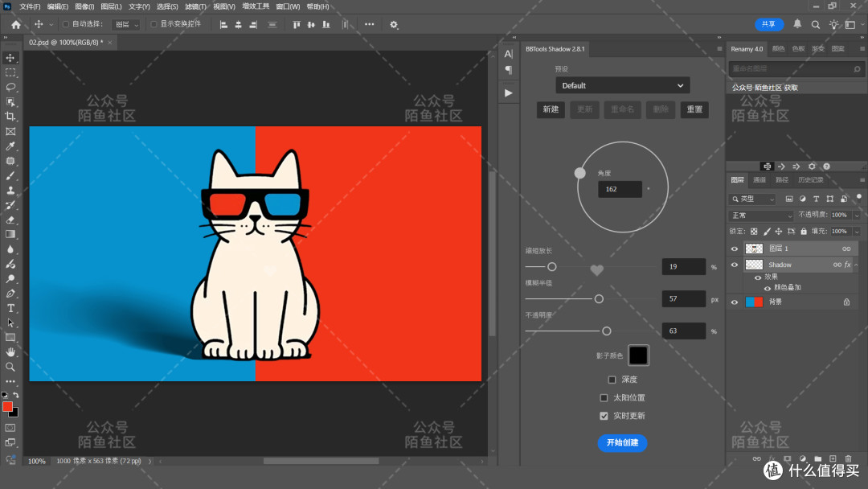Delete layer with trash icon
The height and width of the screenshot is (489, 868).
848,458
